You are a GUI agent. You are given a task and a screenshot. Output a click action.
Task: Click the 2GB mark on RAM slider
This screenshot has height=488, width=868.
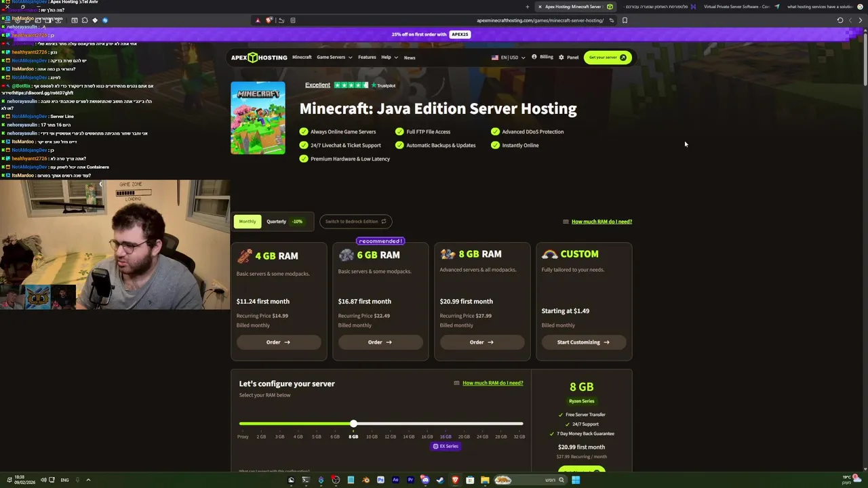[x=261, y=437]
